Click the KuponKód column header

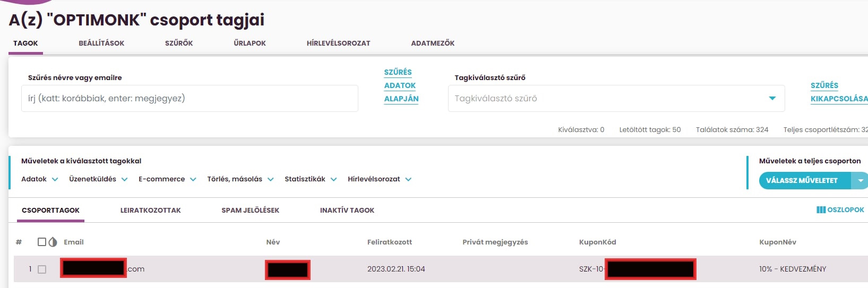tap(597, 242)
